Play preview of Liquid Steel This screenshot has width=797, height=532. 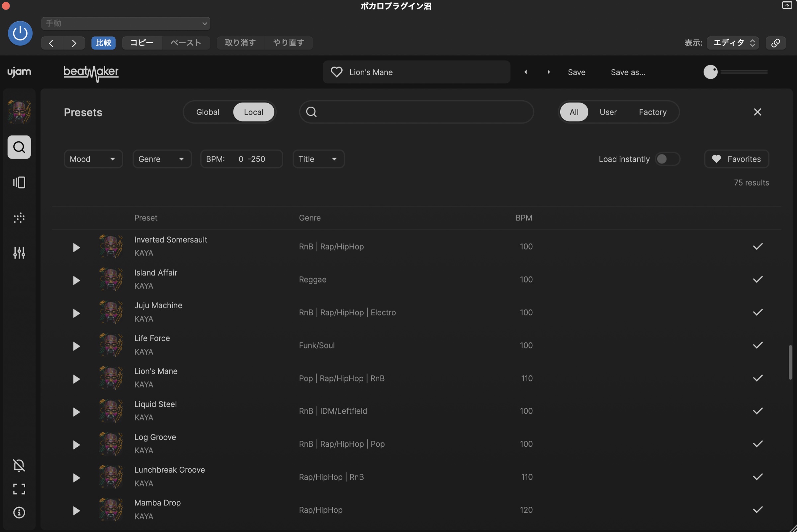[76, 412]
